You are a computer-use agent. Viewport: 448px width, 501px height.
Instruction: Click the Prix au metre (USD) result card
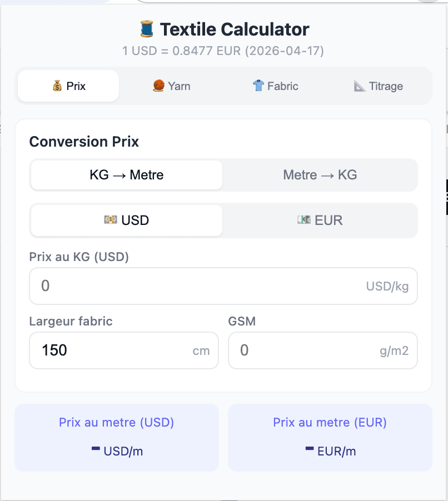pyautogui.click(x=116, y=438)
